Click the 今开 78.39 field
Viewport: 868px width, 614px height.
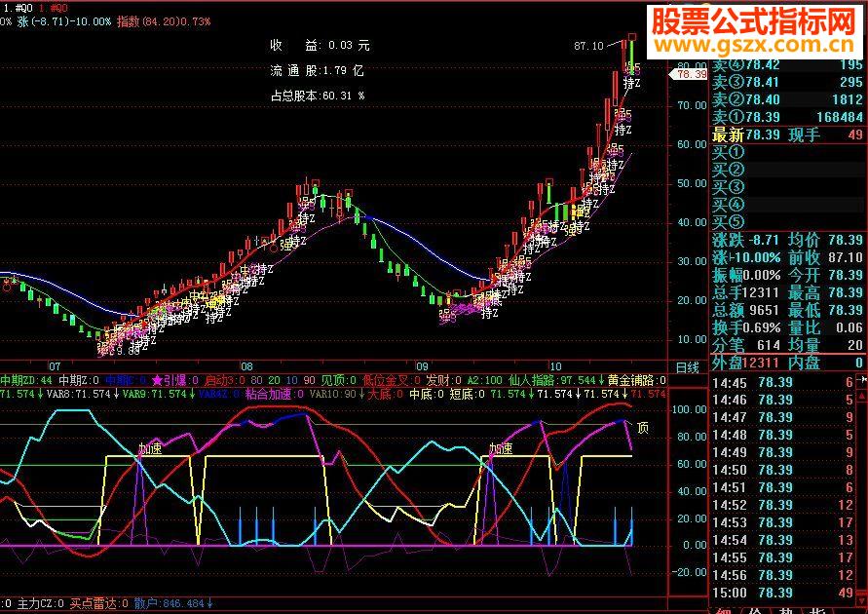(x=825, y=275)
